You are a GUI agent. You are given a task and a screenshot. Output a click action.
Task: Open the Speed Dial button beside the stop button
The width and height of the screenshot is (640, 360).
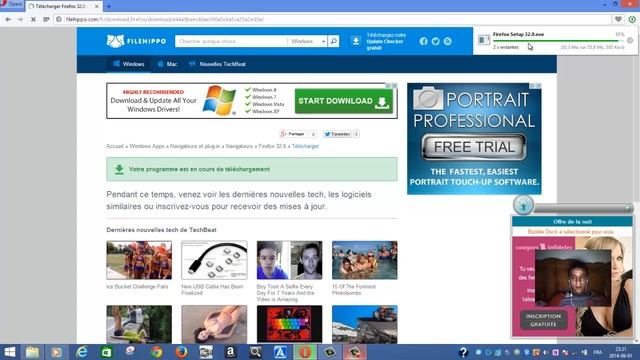(x=46, y=19)
